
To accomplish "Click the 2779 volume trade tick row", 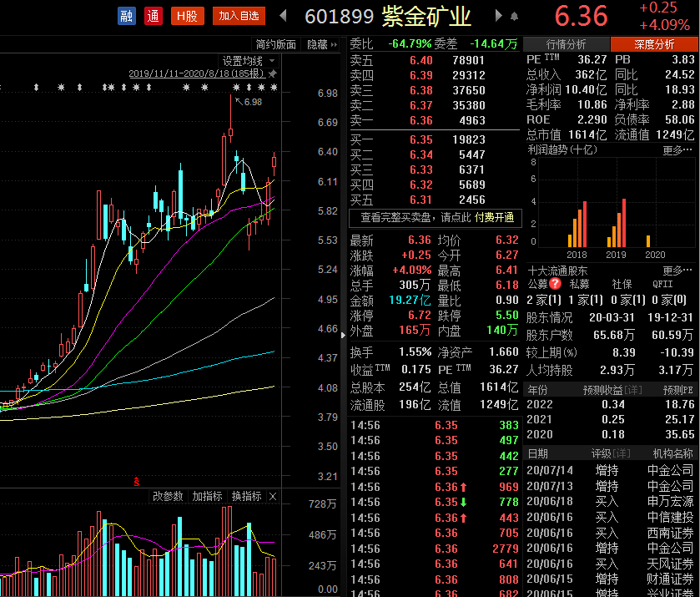I will click(435, 549).
